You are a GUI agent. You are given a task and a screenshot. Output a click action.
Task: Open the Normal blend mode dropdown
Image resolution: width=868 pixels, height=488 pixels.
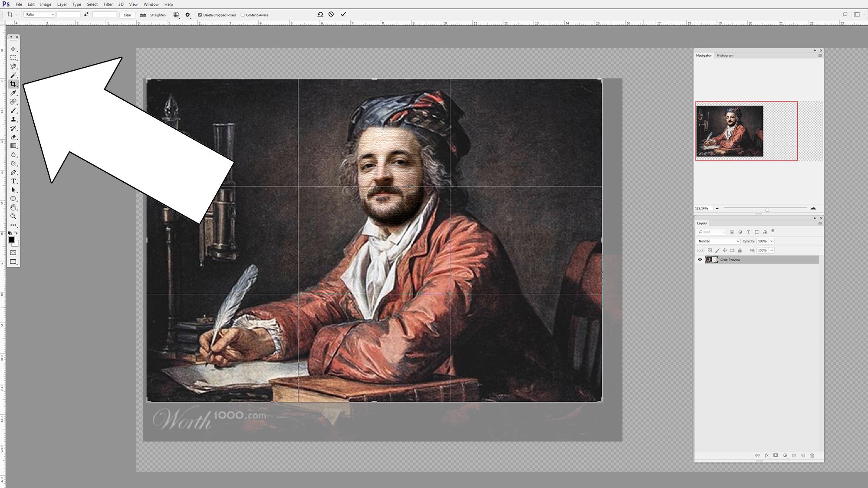[x=718, y=241]
